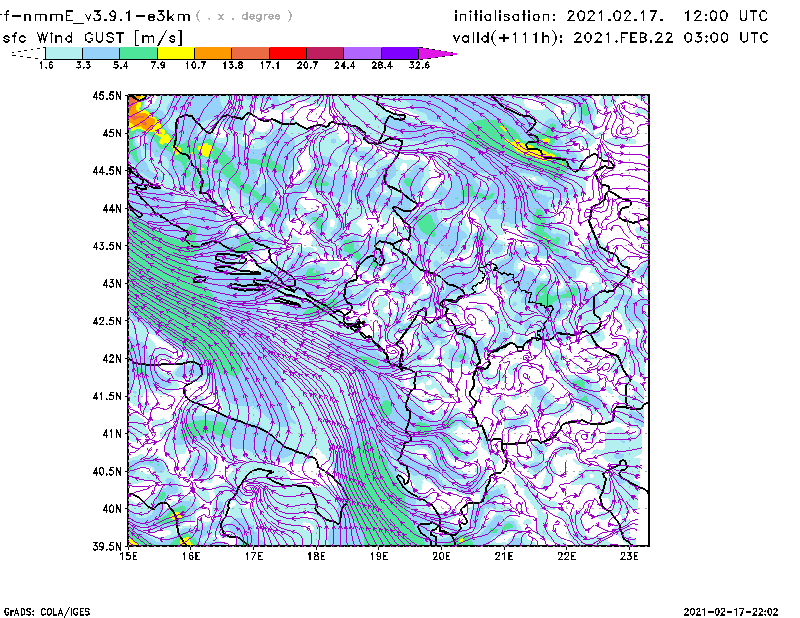Screen dimensions: 800x618
Task: Click the orange 10.7–13.8 legend swatch
Action: 213,53
